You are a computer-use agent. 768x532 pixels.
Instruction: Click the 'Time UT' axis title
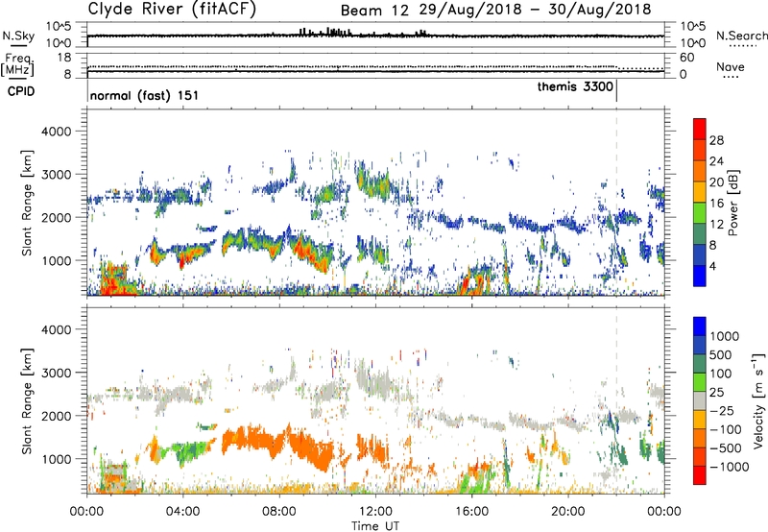click(x=375, y=526)
